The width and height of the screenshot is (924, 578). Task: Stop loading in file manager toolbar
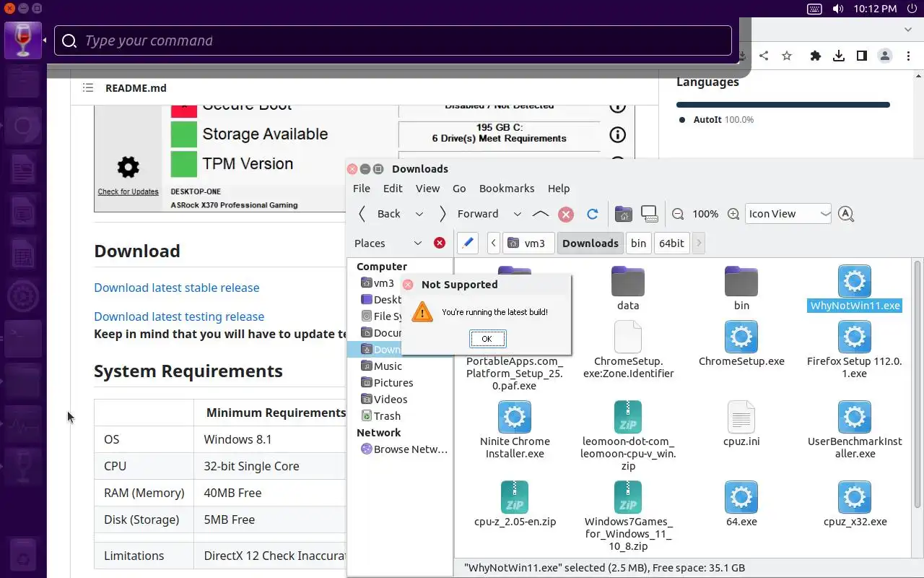click(x=566, y=214)
